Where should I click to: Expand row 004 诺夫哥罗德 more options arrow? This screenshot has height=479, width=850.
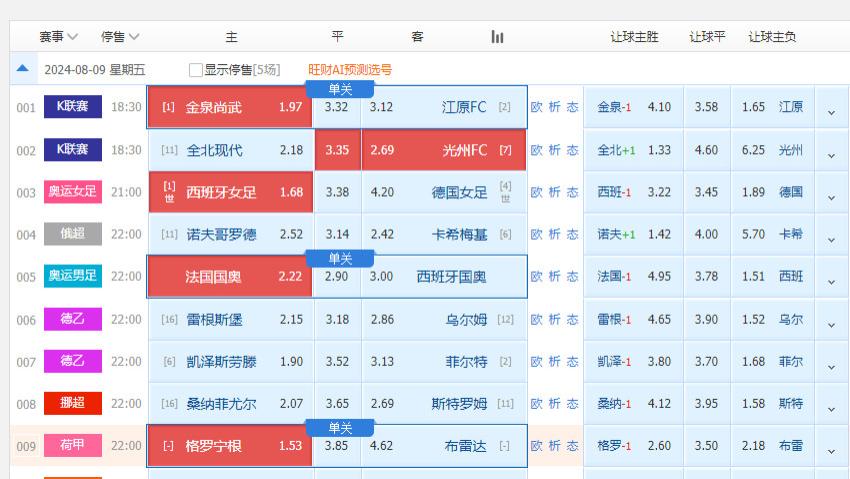tap(831, 240)
